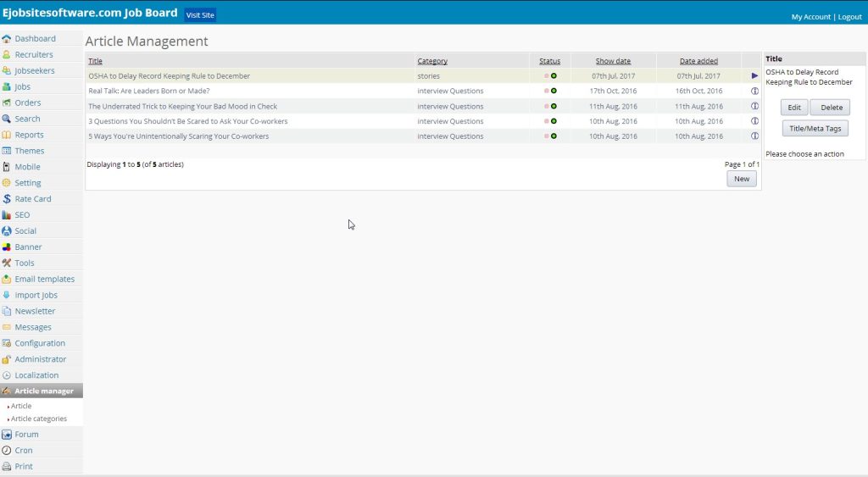Toggle green status for Real Talk article

pyautogui.click(x=554, y=91)
